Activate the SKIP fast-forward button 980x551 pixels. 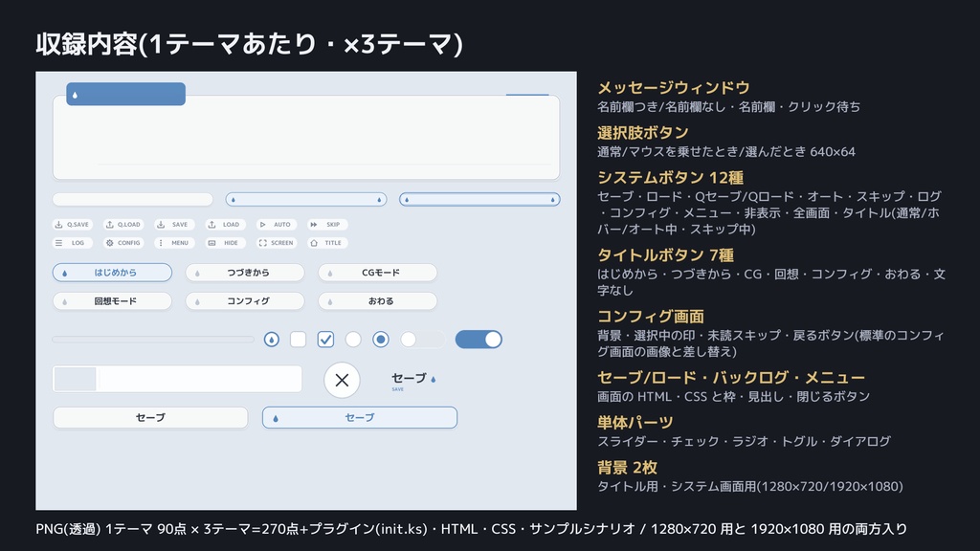[x=327, y=224]
